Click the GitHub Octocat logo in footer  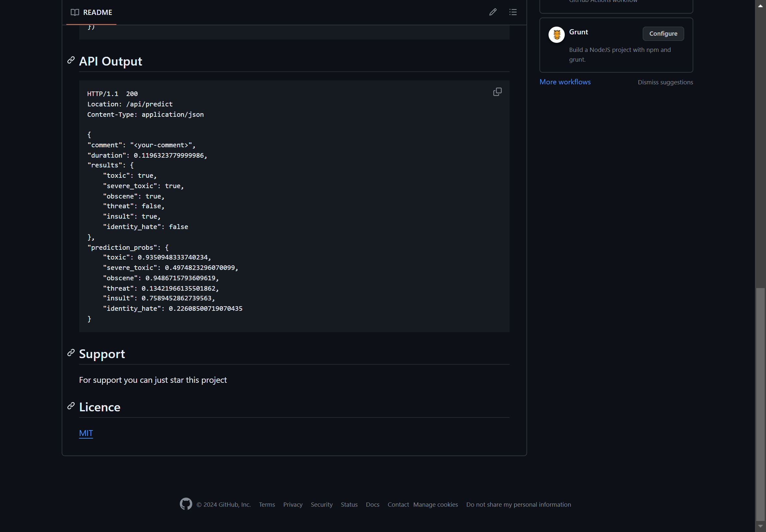pyautogui.click(x=186, y=504)
